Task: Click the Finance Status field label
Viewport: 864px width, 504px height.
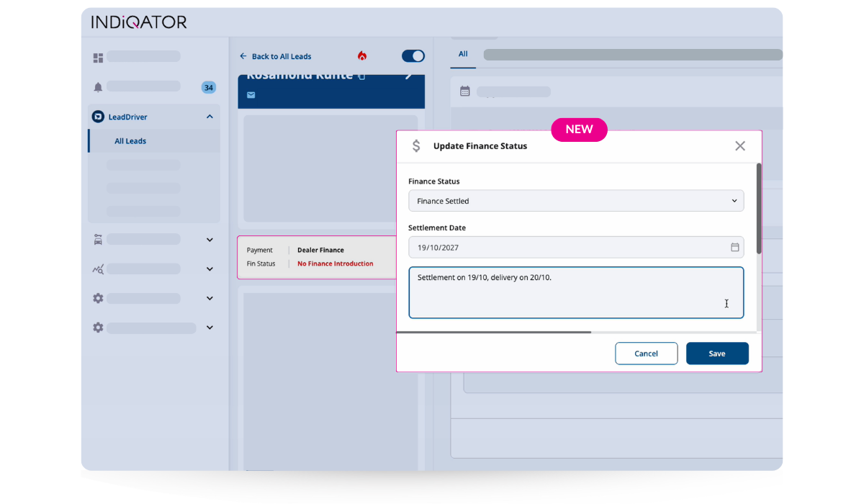Action: (x=434, y=181)
